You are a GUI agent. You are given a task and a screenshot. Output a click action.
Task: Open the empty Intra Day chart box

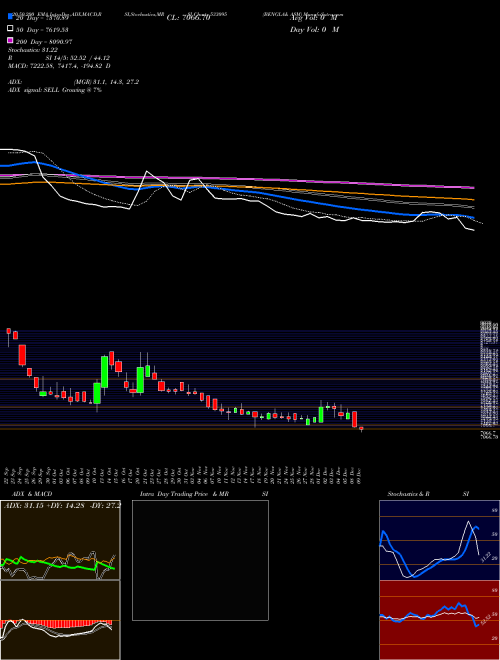pos(200,560)
